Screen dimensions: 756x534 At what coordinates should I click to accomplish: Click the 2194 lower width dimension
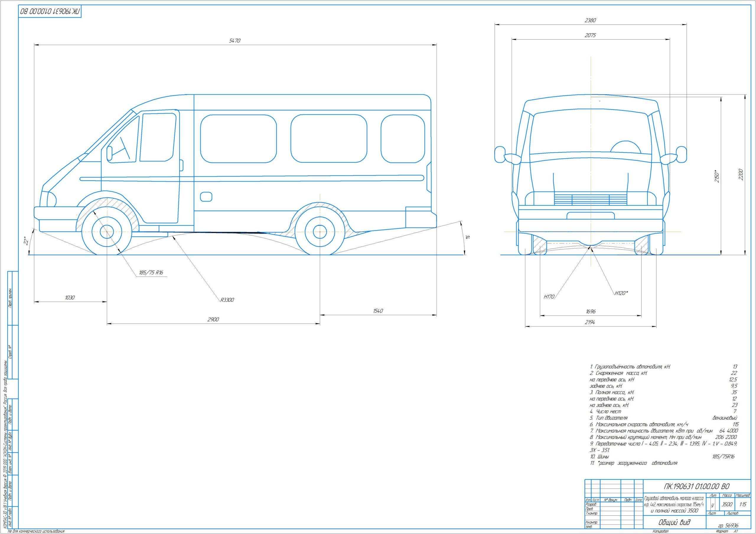[x=590, y=322]
